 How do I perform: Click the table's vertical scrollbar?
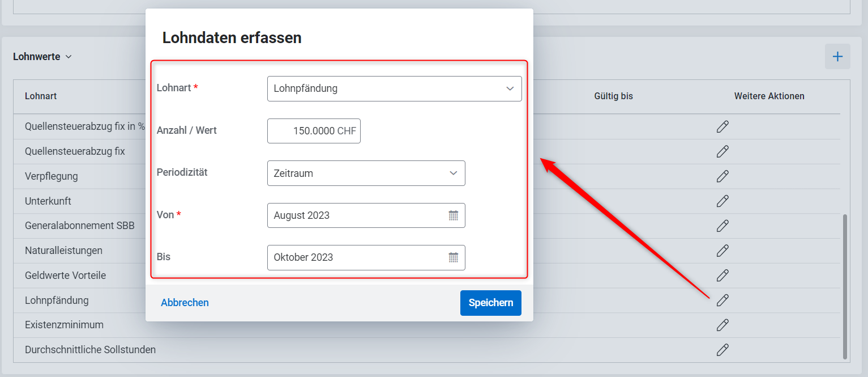click(845, 286)
